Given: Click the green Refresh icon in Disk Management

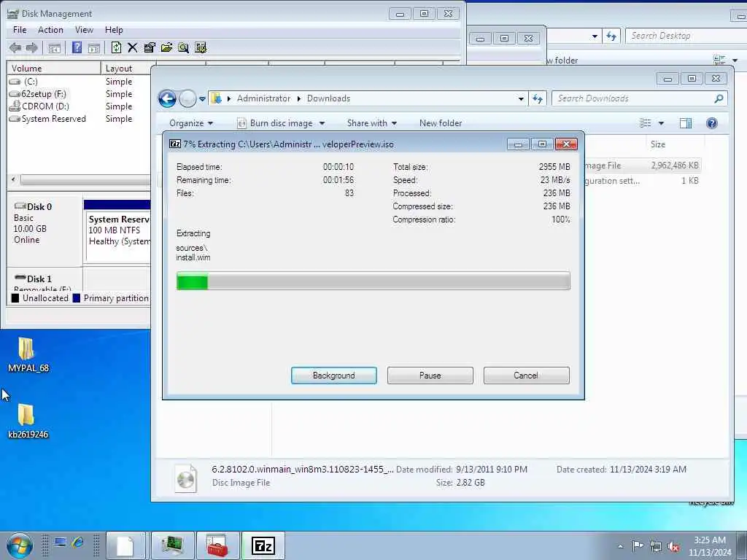Looking at the screenshot, I should click(116, 47).
